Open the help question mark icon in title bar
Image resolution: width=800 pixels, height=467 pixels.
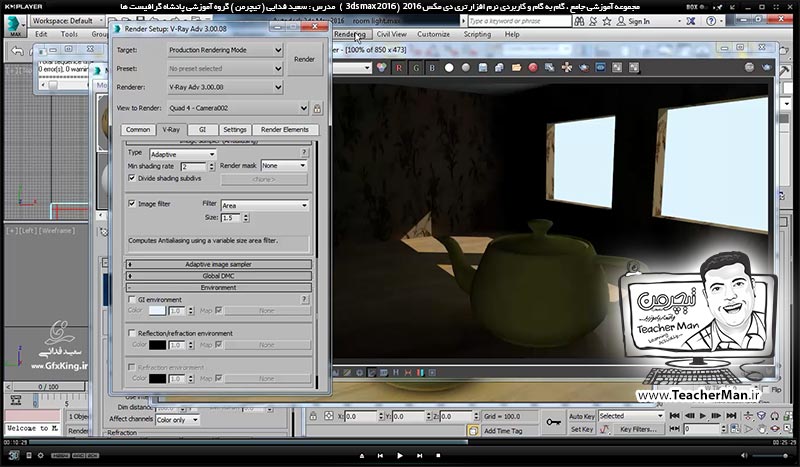(711, 21)
